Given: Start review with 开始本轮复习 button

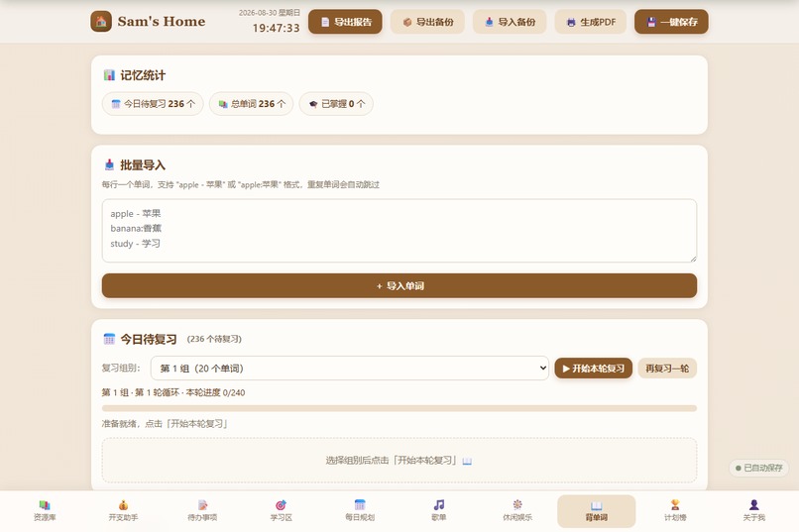Looking at the screenshot, I should tap(593, 369).
